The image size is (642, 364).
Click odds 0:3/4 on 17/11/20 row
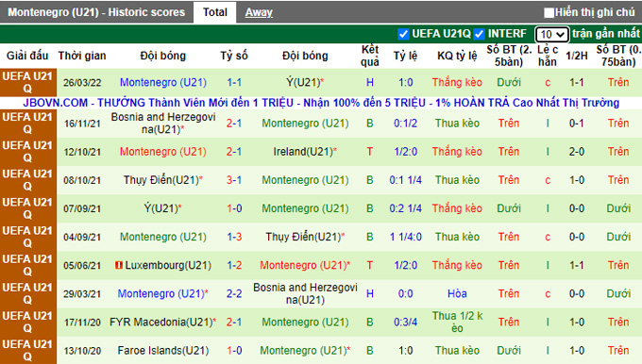pos(405,323)
